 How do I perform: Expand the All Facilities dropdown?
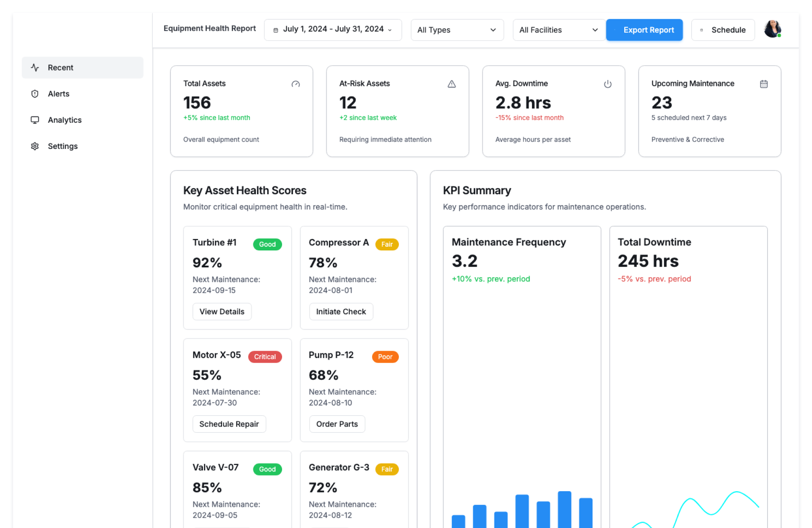coord(558,30)
